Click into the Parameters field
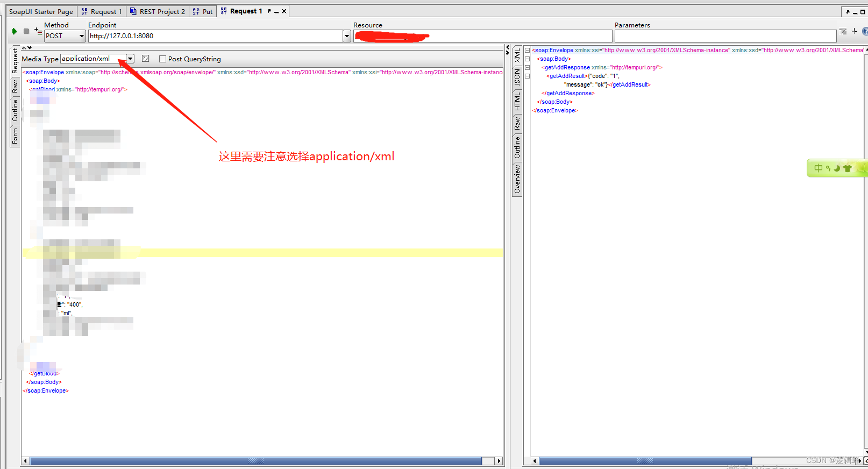This screenshot has width=868, height=469. (x=725, y=36)
